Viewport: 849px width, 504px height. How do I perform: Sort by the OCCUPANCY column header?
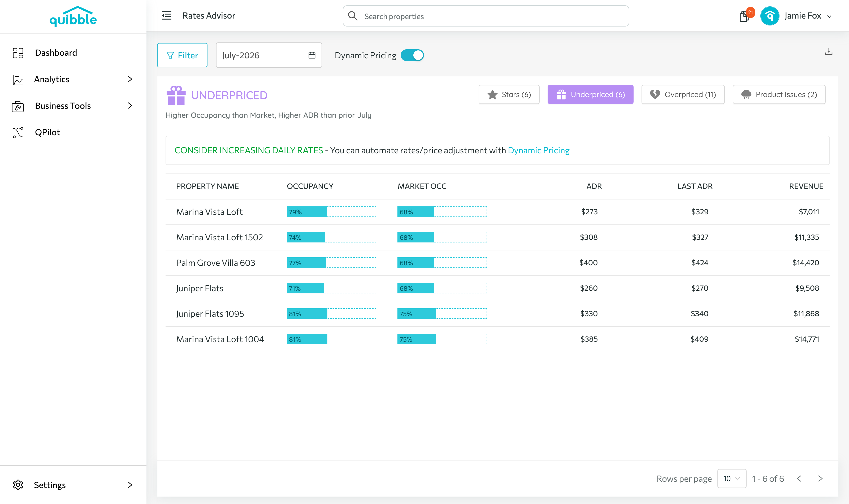point(310,186)
